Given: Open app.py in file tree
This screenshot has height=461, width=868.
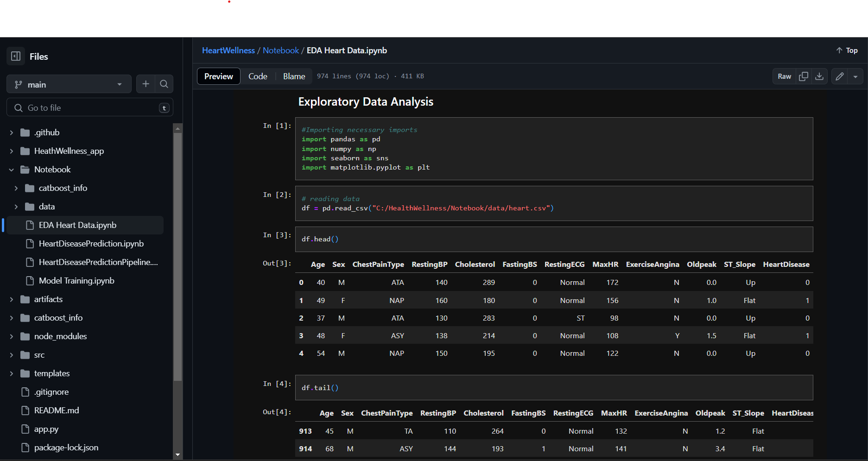Looking at the screenshot, I should coord(46,429).
